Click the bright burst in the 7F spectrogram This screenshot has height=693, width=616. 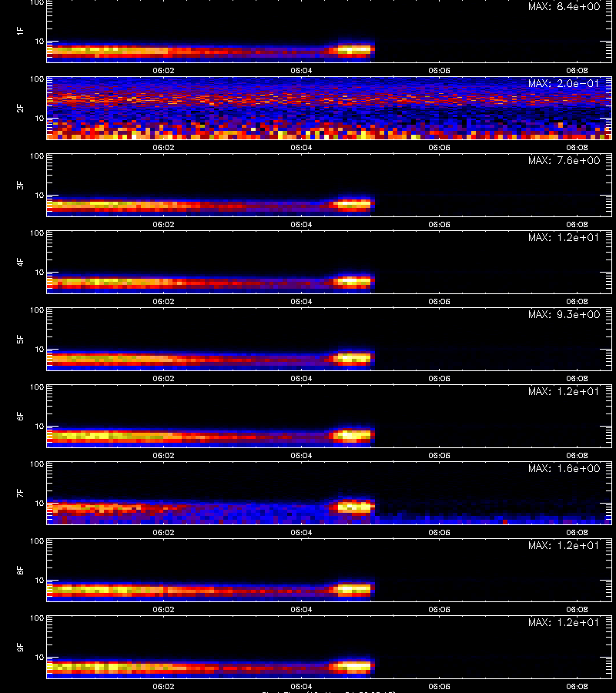354,507
